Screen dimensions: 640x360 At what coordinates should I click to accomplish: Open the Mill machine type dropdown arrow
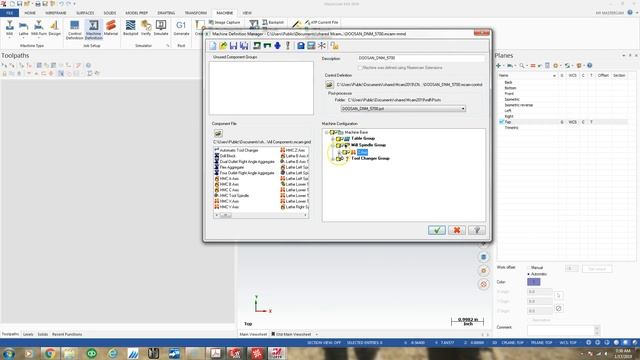click(9, 38)
